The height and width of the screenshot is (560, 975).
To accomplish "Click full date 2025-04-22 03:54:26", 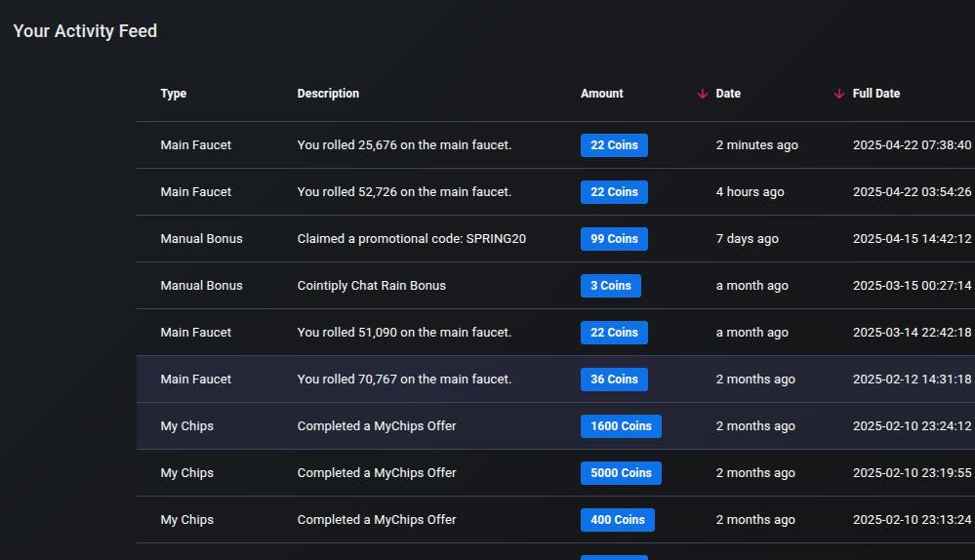I will pyautogui.click(x=913, y=192).
